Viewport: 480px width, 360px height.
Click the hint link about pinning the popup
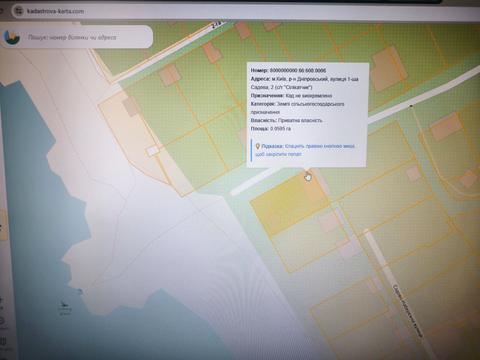click(305, 150)
